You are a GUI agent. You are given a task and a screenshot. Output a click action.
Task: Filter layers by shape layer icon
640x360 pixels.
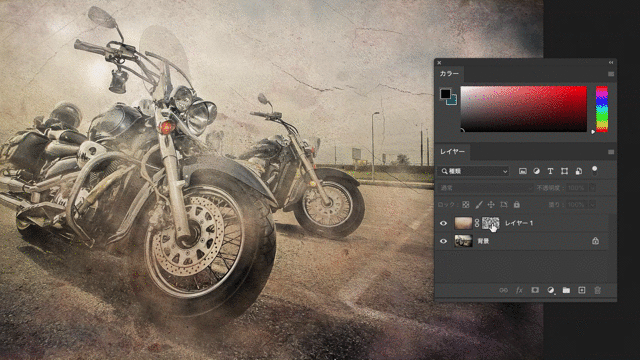click(564, 171)
